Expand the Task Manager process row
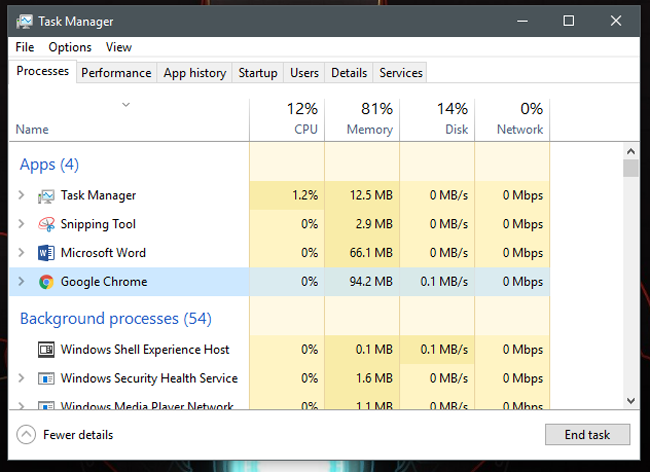 [21, 196]
